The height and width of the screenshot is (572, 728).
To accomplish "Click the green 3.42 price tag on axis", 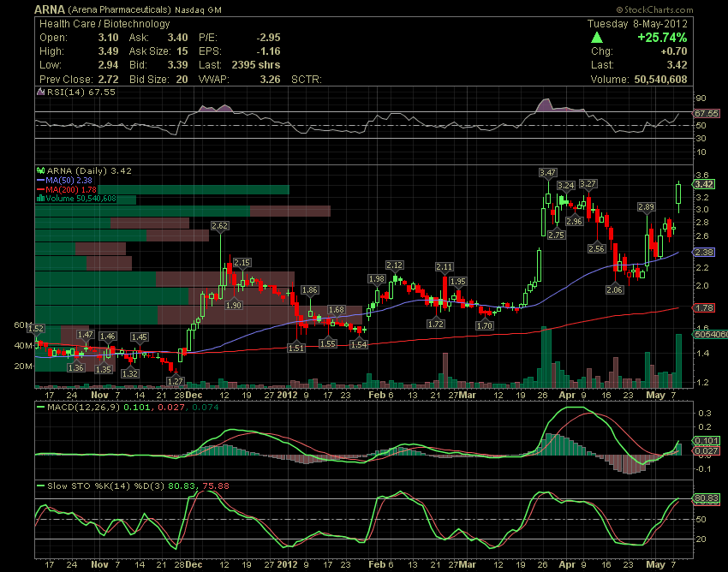I will pyautogui.click(x=704, y=184).
